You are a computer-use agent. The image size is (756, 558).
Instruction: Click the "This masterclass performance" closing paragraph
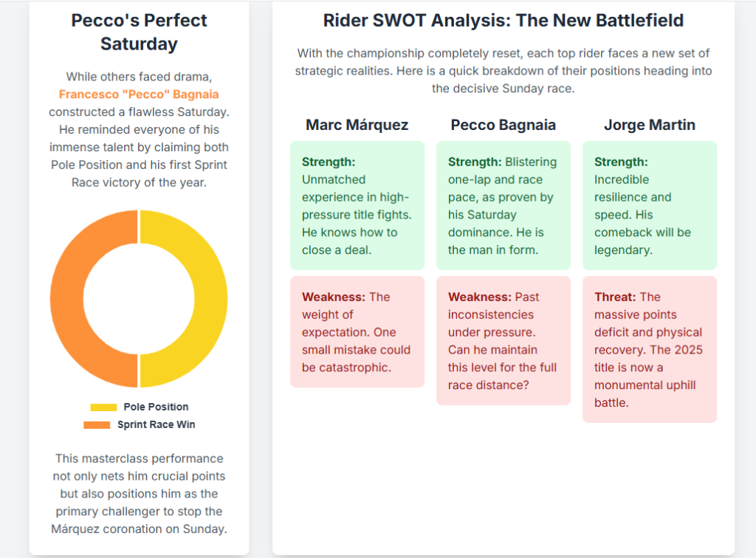pos(139,493)
